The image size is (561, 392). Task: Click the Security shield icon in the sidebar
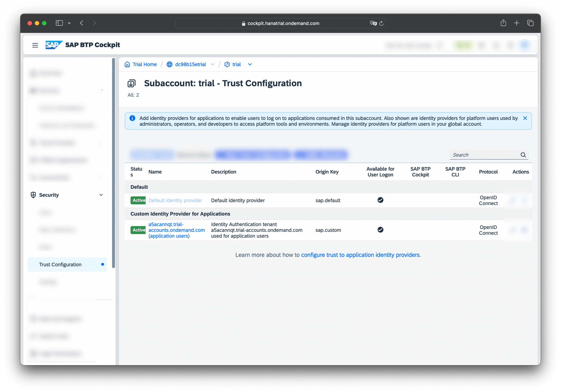(33, 195)
